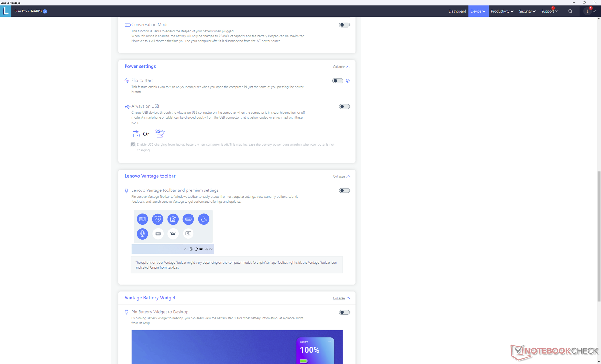Screen dimensions: 601x364
Task: Click the Wi-Fi security shield icon
Action: pyautogui.click(x=158, y=219)
